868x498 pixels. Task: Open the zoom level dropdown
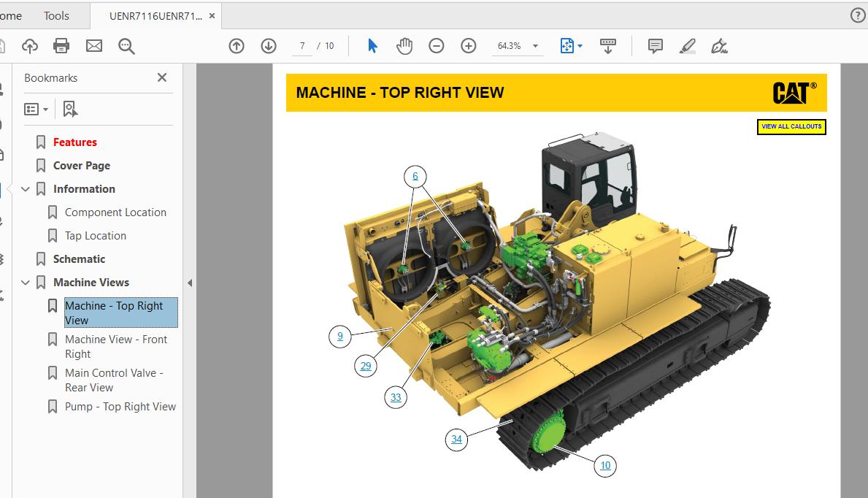[535, 46]
